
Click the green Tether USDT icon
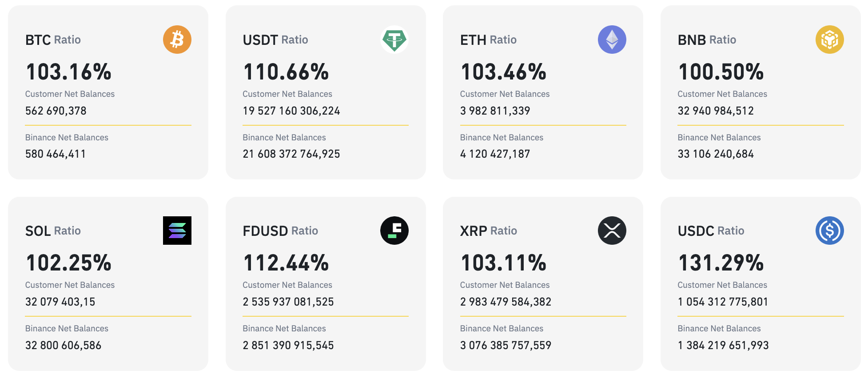394,40
